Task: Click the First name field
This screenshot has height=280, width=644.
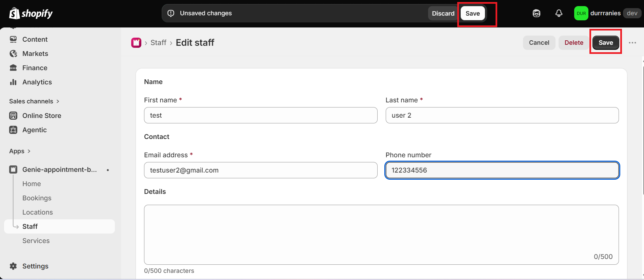Action: coord(261,115)
